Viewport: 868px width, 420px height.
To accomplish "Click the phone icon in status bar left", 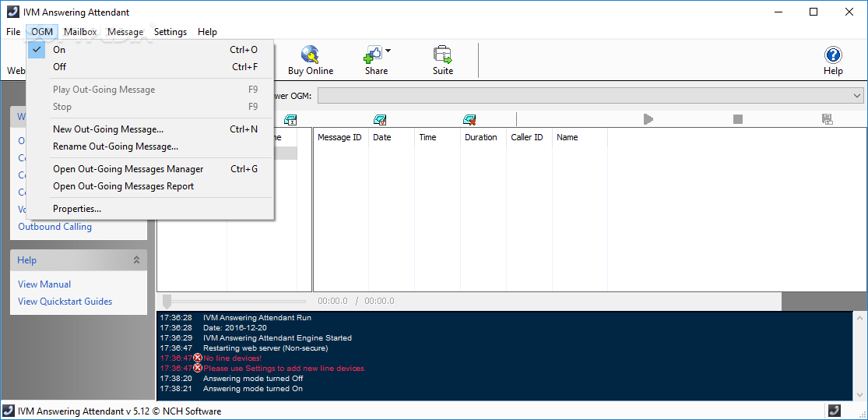I will click(x=9, y=411).
